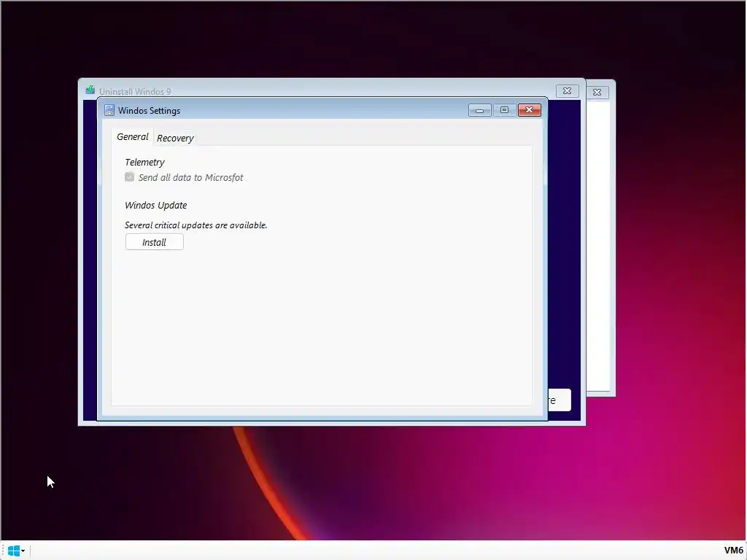The image size is (747, 560).
Task: Click the Uninstall Windos 9 title icon
Action: 90,90
